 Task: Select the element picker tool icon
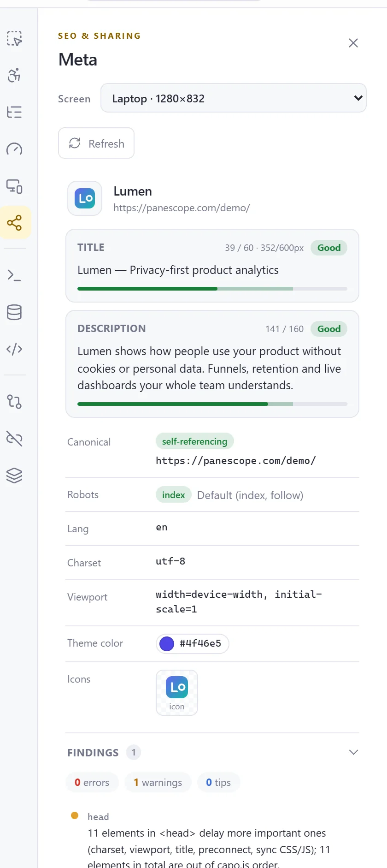coord(14,38)
